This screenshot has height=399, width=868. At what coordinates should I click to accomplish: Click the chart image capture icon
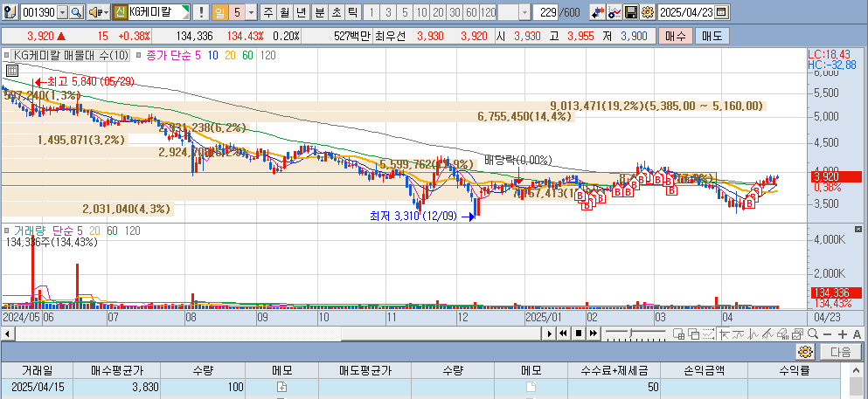797,334
